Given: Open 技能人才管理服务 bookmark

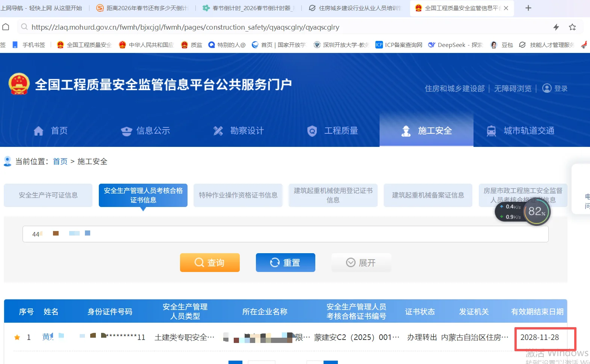Looking at the screenshot, I should point(547,45).
